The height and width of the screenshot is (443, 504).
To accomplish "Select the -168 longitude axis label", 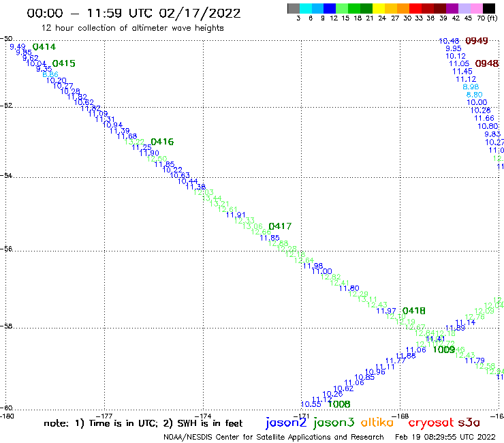I will tap(400, 416).
